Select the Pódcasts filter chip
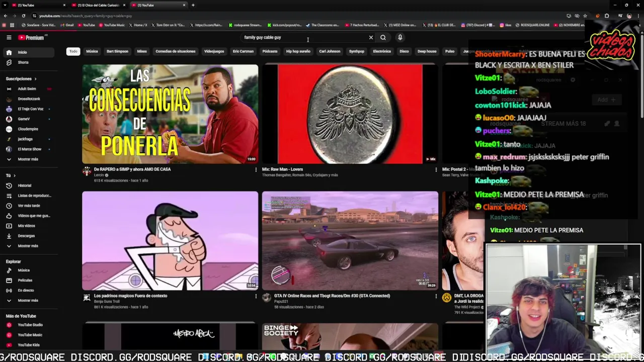 pyautogui.click(x=270, y=51)
